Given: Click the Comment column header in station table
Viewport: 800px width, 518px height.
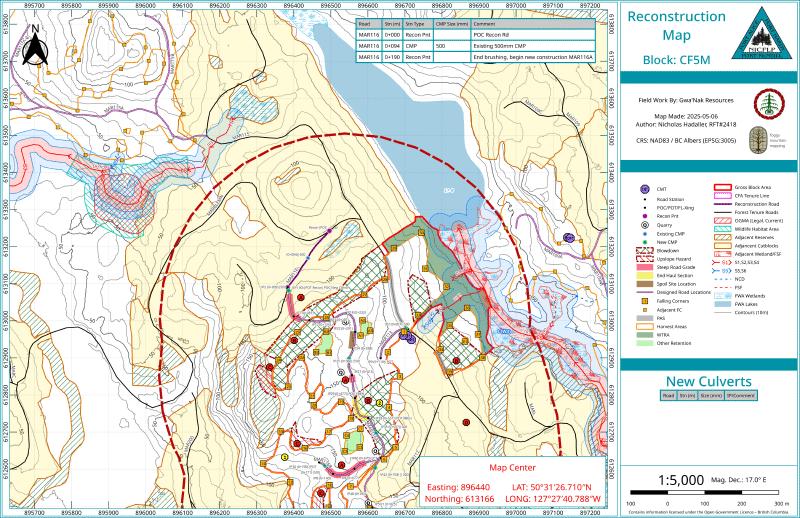Looking at the screenshot, I should [533, 24].
